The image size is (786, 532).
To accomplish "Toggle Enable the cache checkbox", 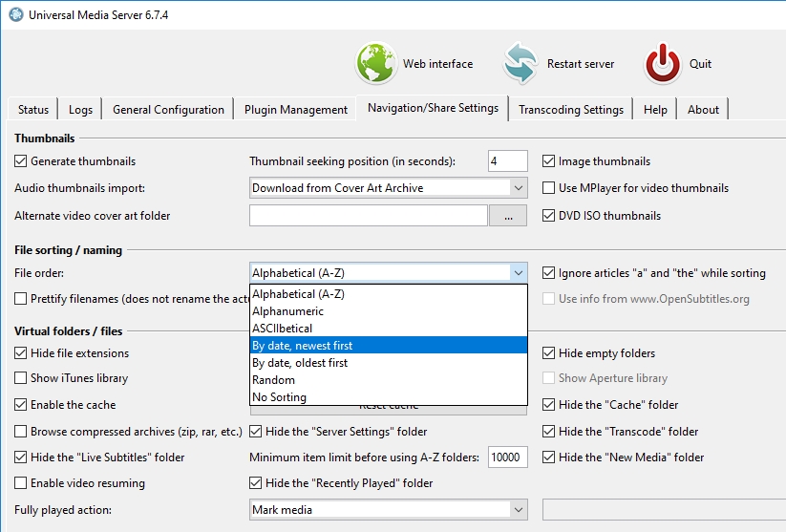I will pos(21,404).
